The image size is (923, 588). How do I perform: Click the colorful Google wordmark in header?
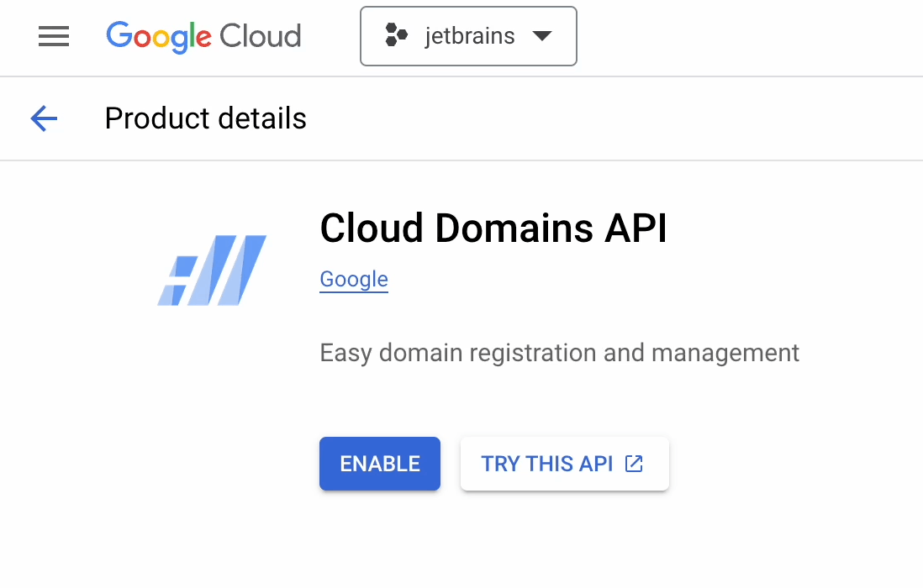pyautogui.click(x=159, y=36)
